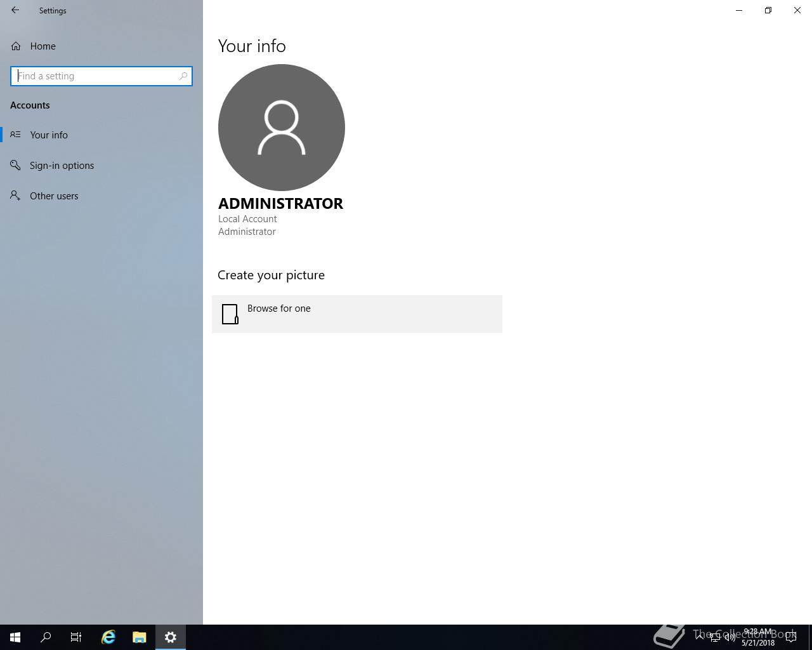Screen dimensions: 812x650
Task: Click the magnifier icon in the search box
Action: coord(183,76)
